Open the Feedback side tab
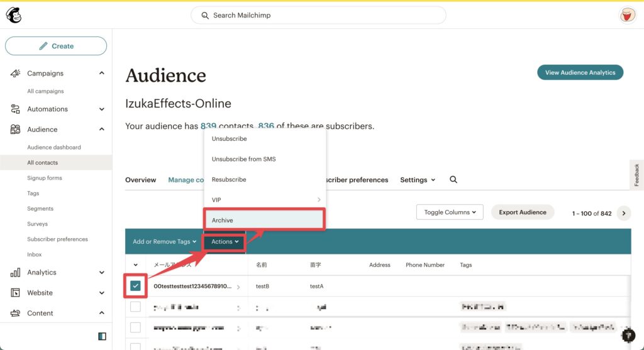Viewport: 644px width, 350px height. (x=636, y=175)
